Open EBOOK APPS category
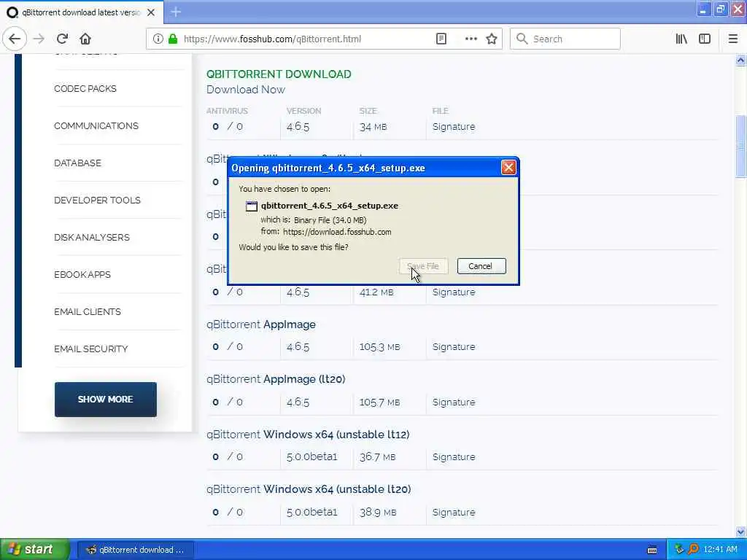 click(82, 274)
